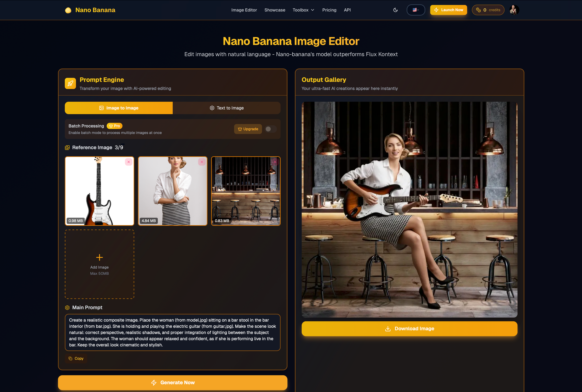Click the Upgrade button for batch mode
This screenshot has width=582, height=392.
click(248, 129)
